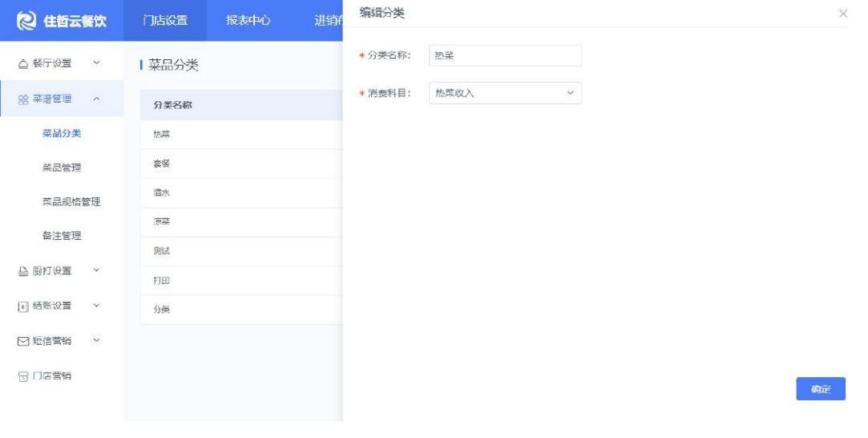Open the 消费科目 dropdown

[505, 93]
